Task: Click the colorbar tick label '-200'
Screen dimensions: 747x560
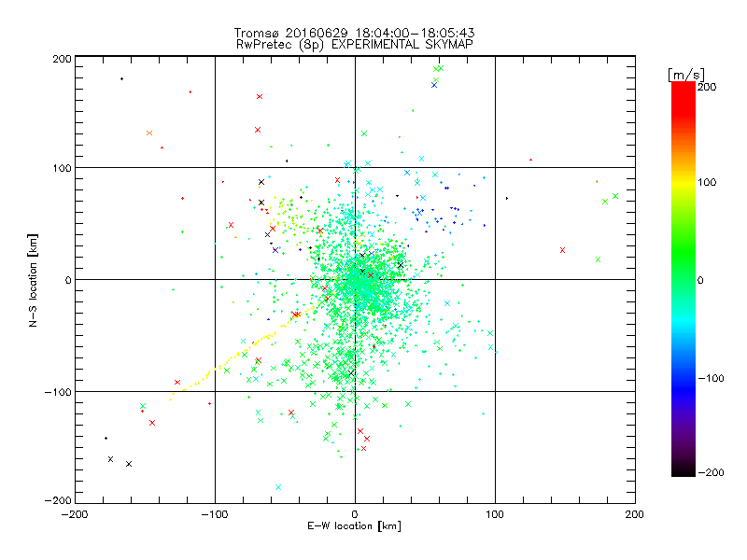Action: (x=712, y=472)
